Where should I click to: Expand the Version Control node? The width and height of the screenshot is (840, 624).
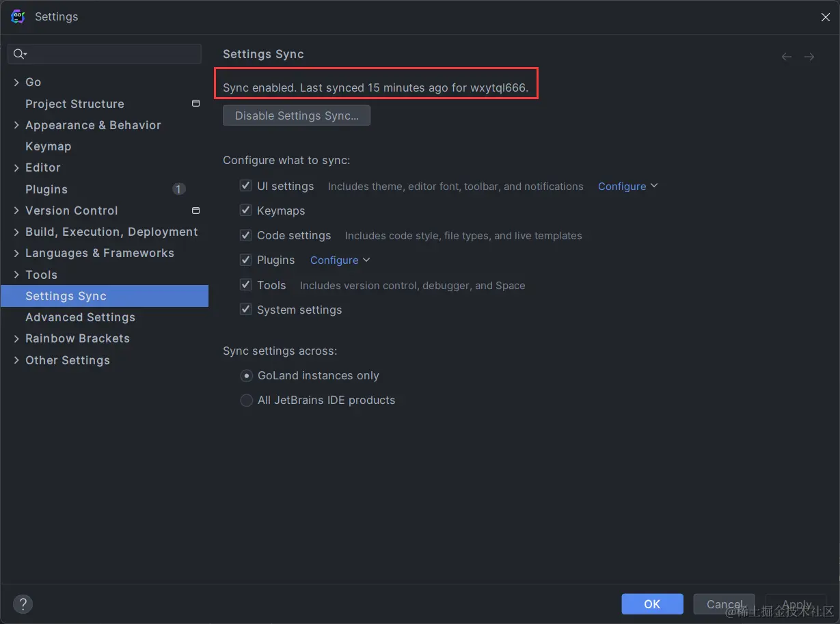point(16,211)
